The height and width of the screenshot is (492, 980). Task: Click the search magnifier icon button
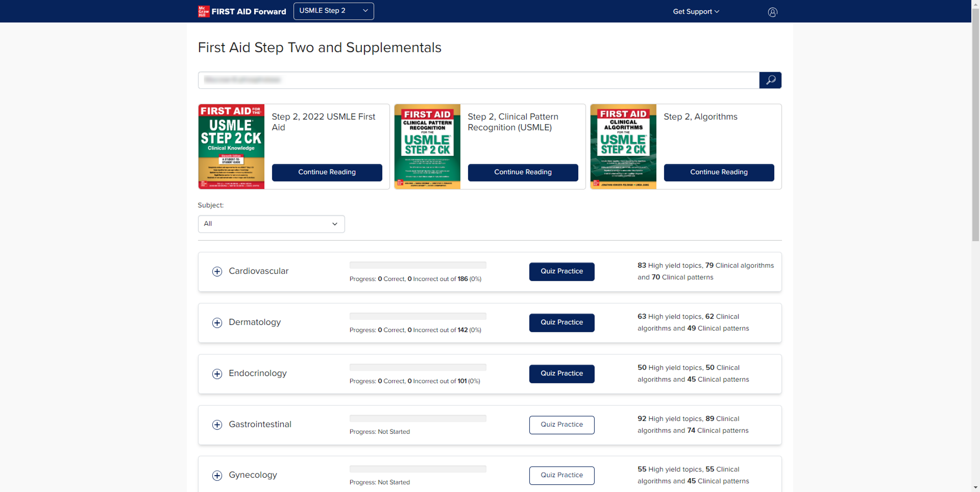click(x=770, y=80)
